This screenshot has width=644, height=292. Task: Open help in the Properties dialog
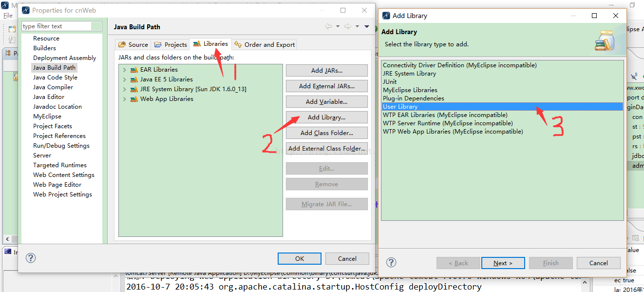(31, 258)
